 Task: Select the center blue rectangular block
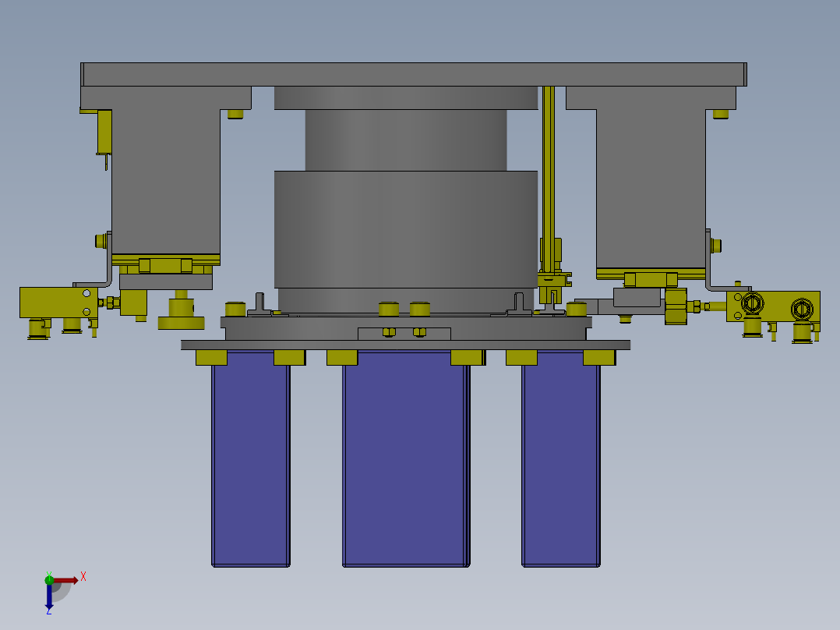(406, 458)
